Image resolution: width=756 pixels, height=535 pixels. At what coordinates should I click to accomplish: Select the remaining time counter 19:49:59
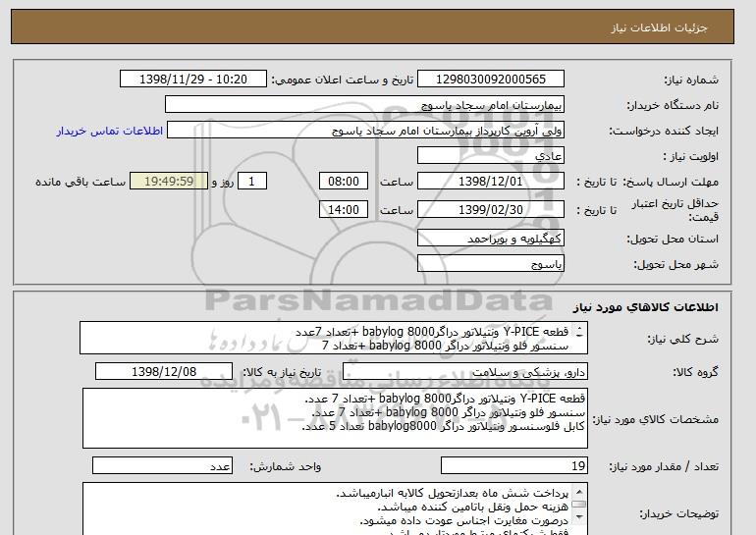[169, 182]
